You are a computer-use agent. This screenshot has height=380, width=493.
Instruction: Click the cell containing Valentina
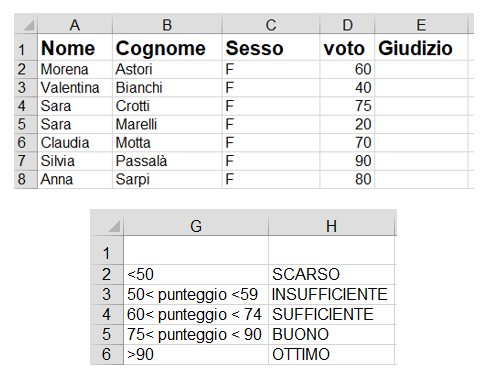pos(75,88)
